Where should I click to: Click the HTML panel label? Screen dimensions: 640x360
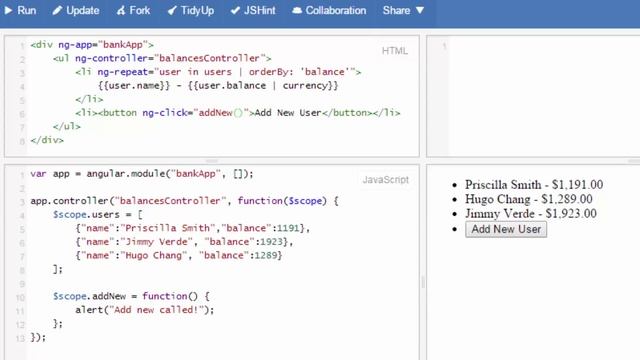395,51
